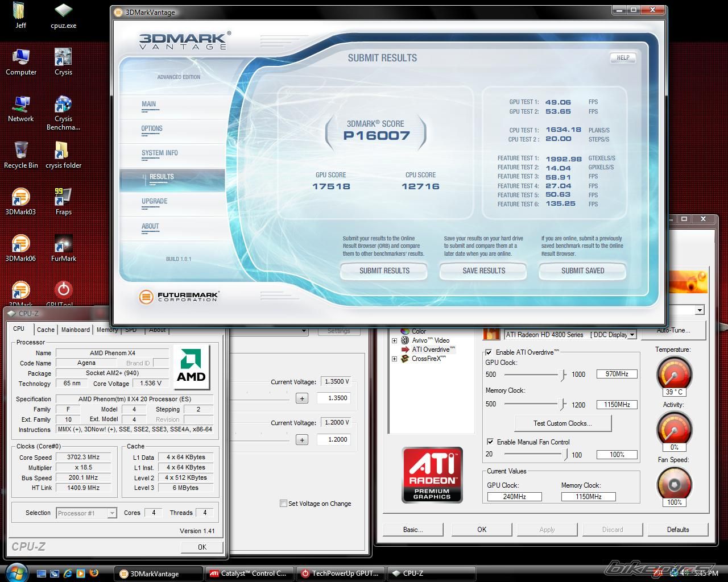
Task: Open the cpuz.exe desktop icon
Action: pyautogui.click(x=63, y=12)
